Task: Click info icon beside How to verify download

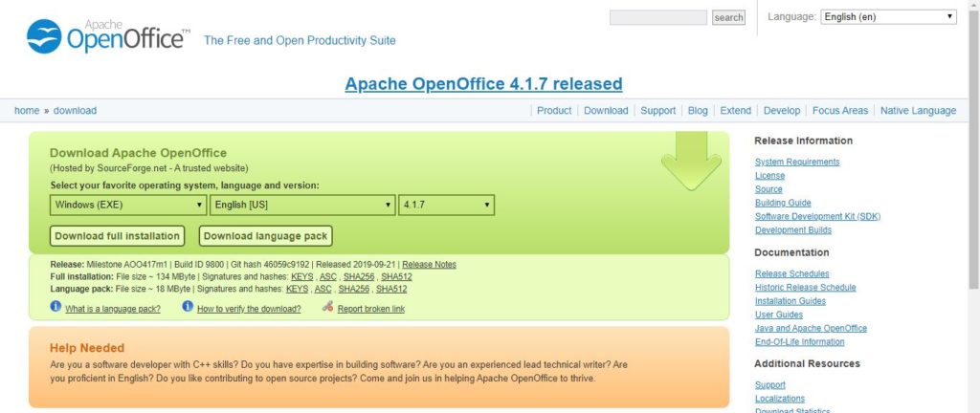Action: pyautogui.click(x=188, y=306)
